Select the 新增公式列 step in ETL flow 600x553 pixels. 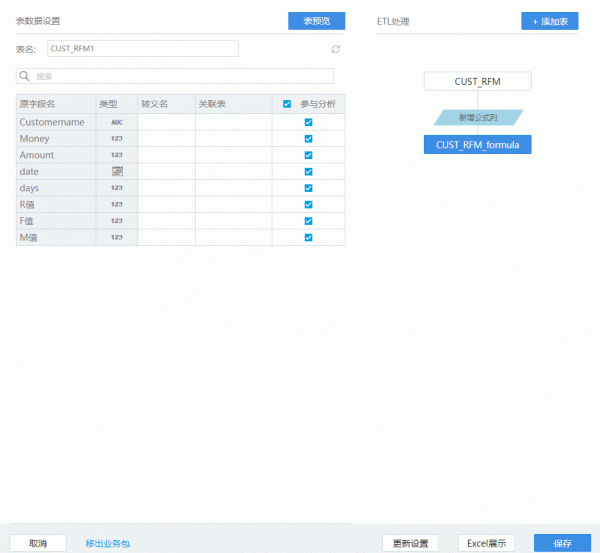[x=478, y=117]
